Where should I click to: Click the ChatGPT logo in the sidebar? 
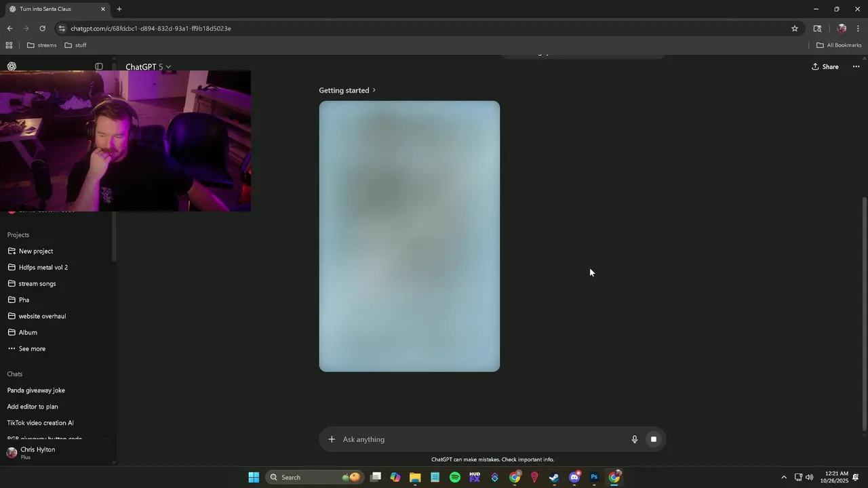pos(12,66)
